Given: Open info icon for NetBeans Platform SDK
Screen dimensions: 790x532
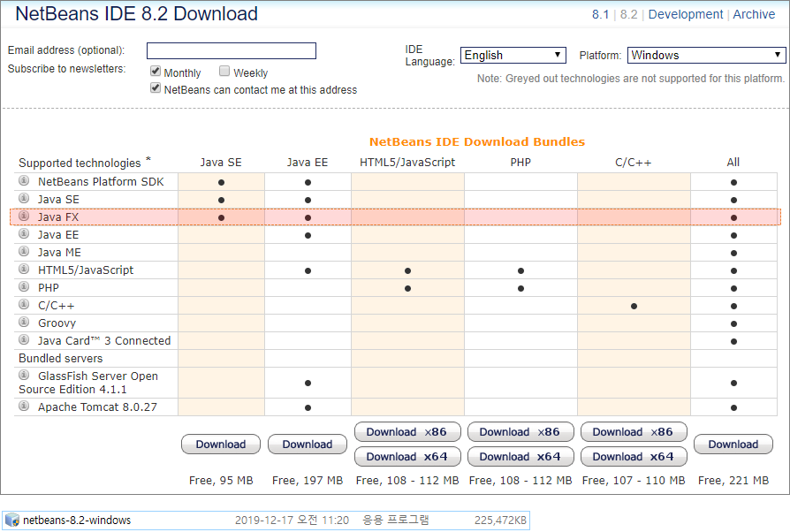Looking at the screenshot, I should [24, 180].
